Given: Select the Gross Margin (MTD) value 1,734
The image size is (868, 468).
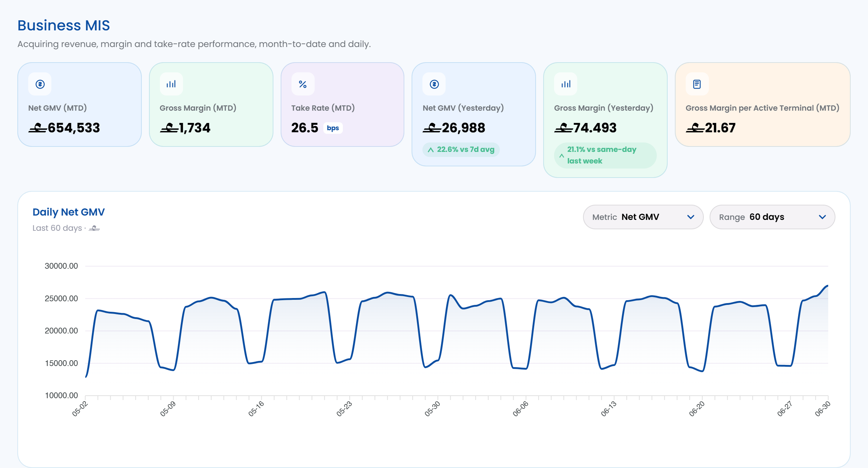Looking at the screenshot, I should pos(185,128).
